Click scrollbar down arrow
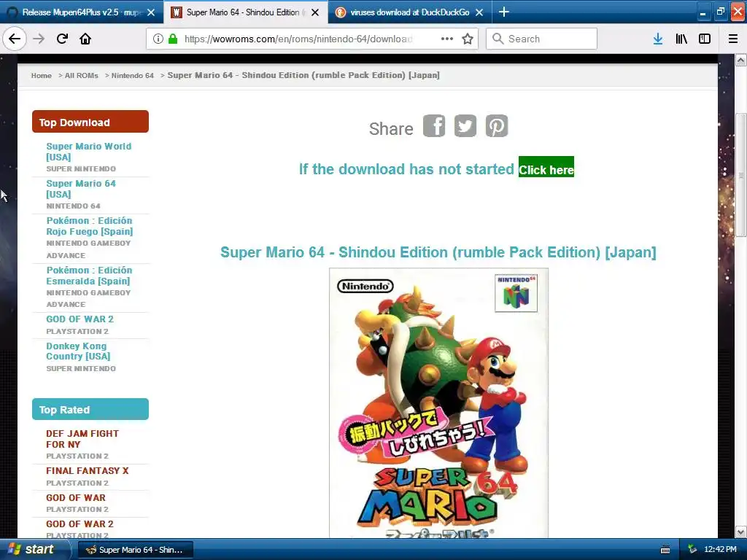Viewport: 747px width, 560px height. (x=740, y=532)
